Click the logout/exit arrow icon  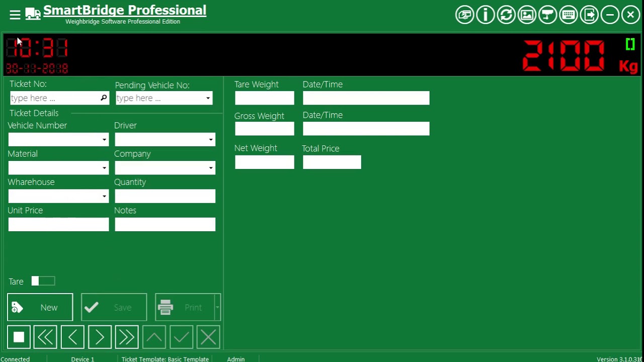pyautogui.click(x=589, y=15)
